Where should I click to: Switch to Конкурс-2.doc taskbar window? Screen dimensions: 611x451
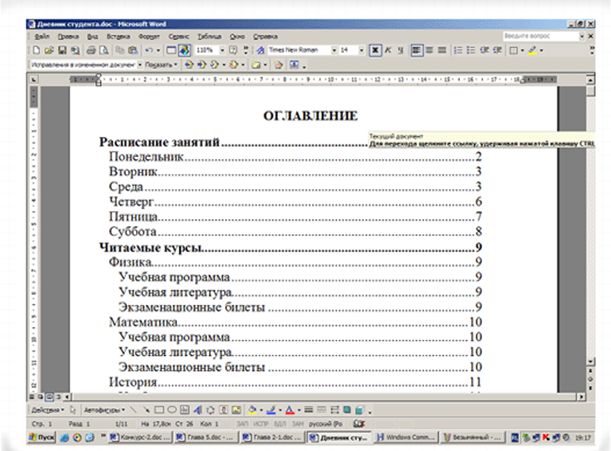140,437
